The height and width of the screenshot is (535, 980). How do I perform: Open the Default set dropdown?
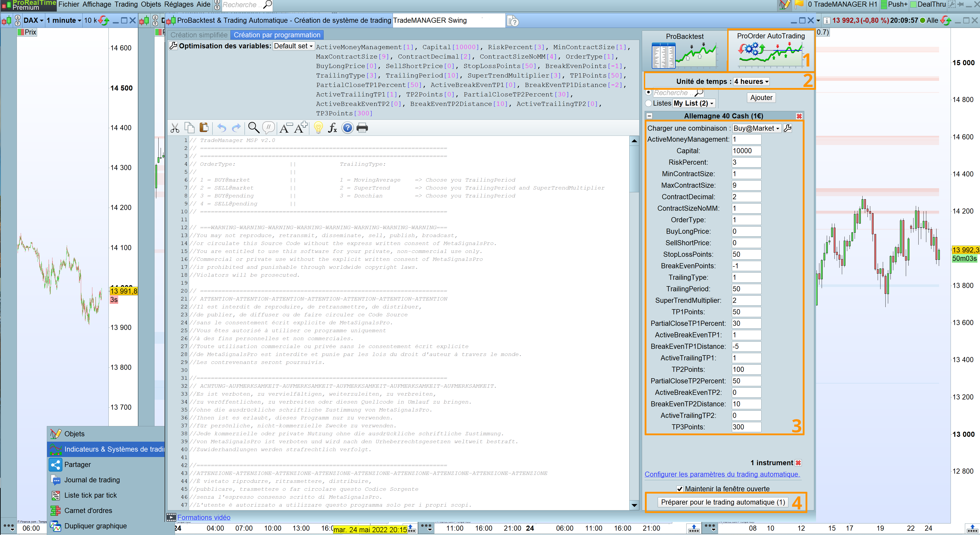[293, 46]
